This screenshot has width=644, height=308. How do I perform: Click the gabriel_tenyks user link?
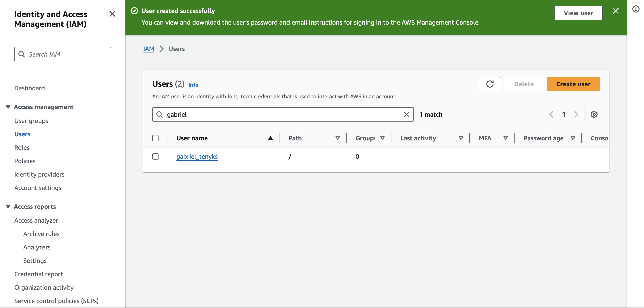click(x=197, y=156)
